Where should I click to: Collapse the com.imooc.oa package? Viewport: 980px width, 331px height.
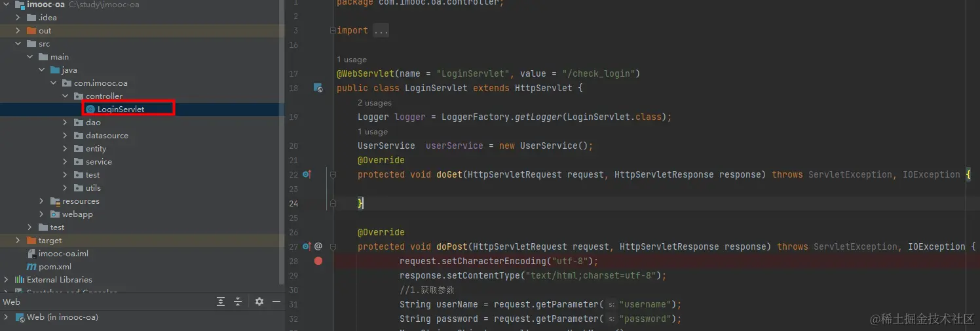tap(54, 83)
